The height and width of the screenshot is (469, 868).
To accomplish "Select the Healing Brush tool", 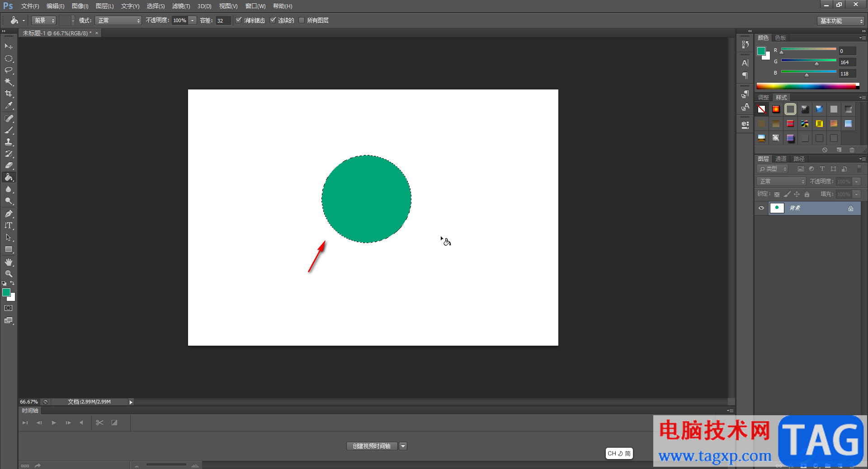I will [x=9, y=118].
